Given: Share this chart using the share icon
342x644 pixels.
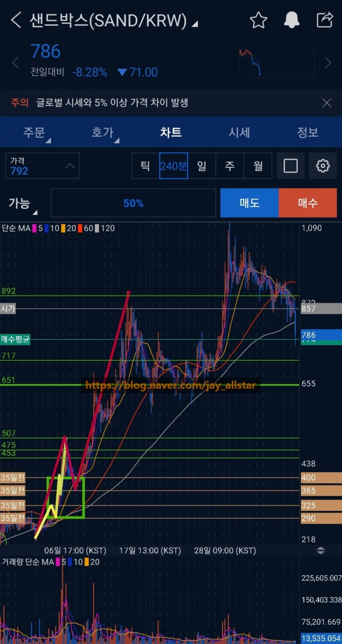Looking at the screenshot, I should [325, 20].
